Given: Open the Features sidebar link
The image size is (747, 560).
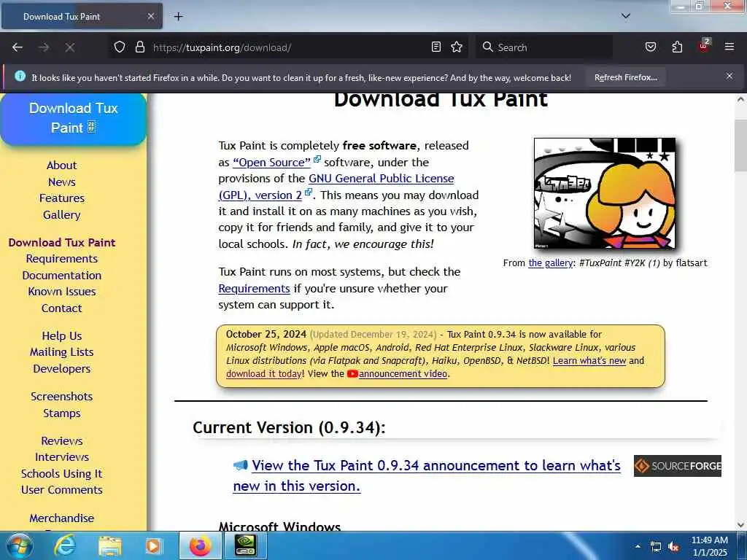Looking at the screenshot, I should pyautogui.click(x=61, y=198).
